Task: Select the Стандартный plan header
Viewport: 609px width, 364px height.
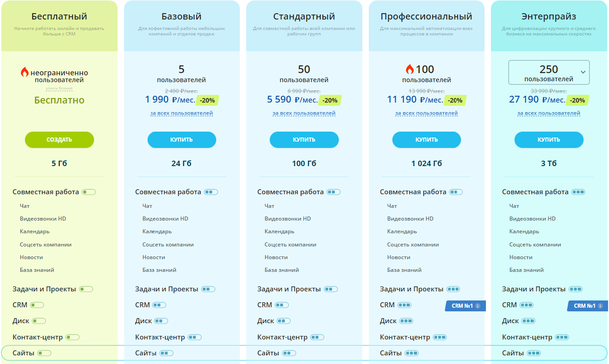Action: (304, 17)
